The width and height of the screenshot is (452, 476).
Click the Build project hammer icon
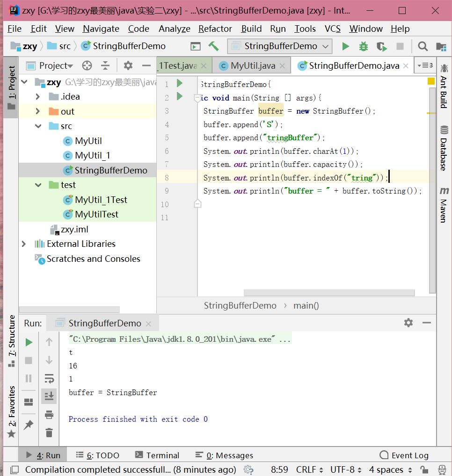(x=213, y=46)
